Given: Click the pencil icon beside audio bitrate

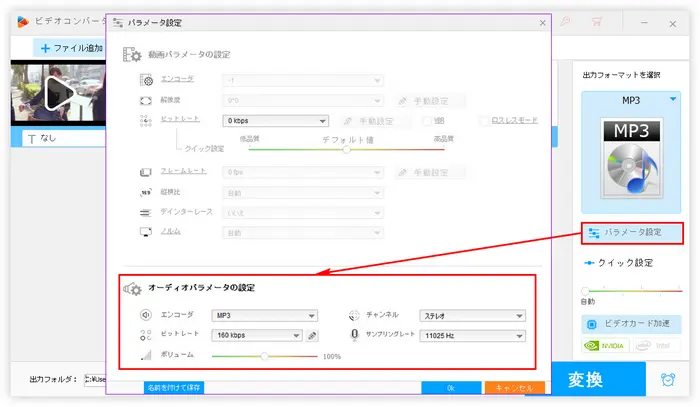Looking at the screenshot, I should 312,336.
